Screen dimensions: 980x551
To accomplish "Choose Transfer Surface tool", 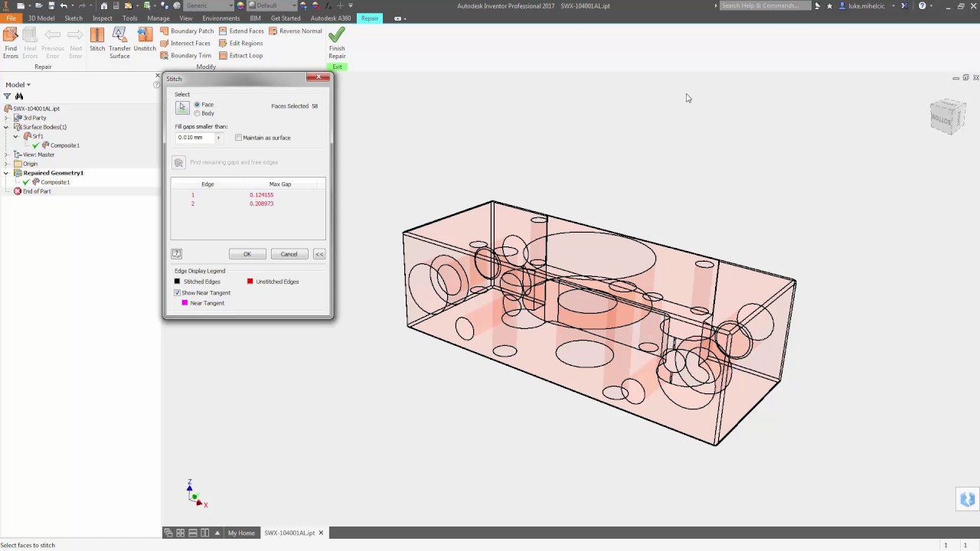I will point(119,43).
